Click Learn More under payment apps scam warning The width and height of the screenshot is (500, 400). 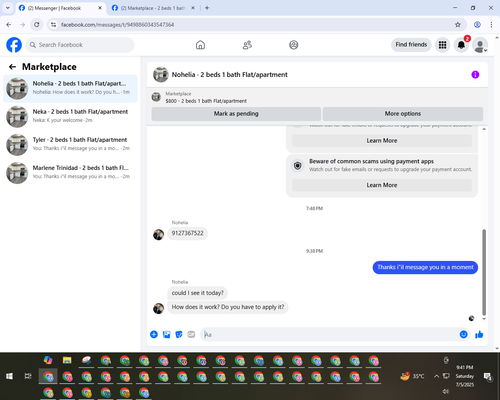point(382,185)
